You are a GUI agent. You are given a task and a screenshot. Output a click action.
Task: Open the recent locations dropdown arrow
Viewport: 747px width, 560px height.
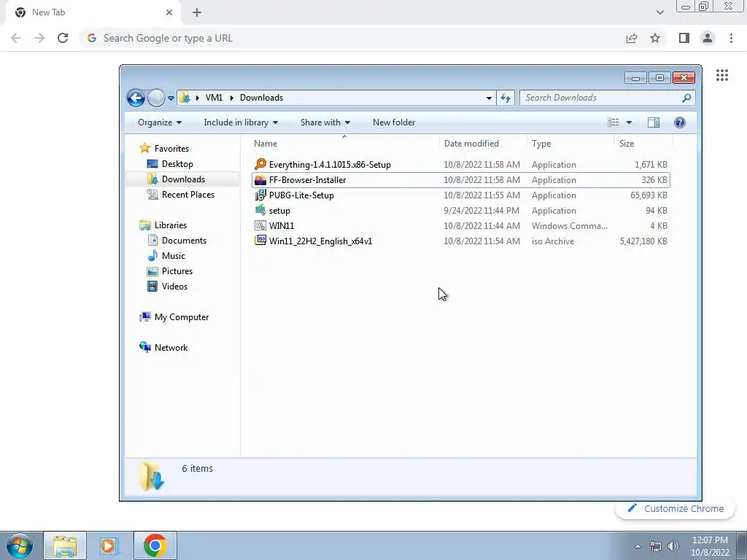coord(171,98)
